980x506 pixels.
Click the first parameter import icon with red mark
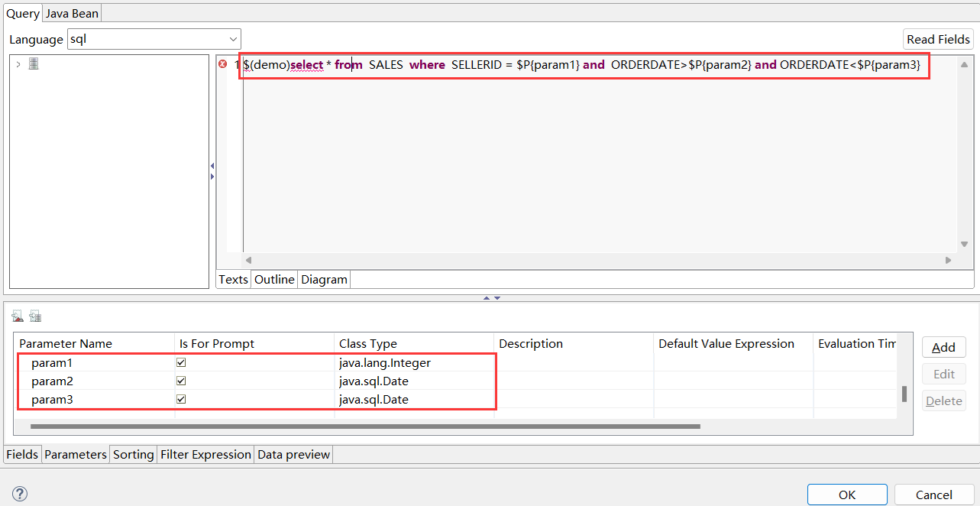tap(18, 316)
